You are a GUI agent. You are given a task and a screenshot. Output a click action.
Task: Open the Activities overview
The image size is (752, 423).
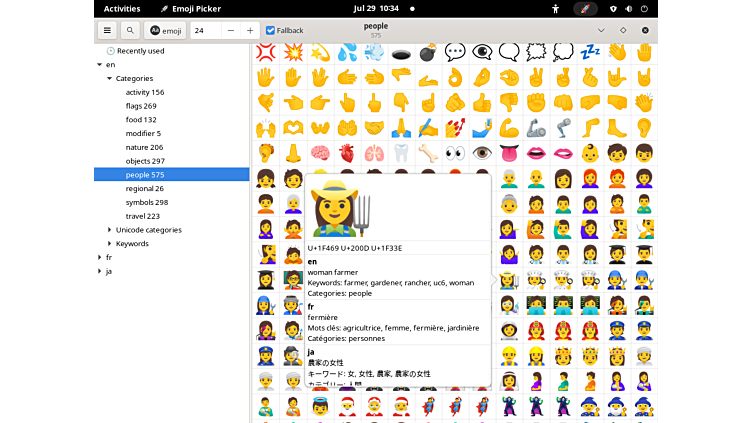[x=122, y=8]
